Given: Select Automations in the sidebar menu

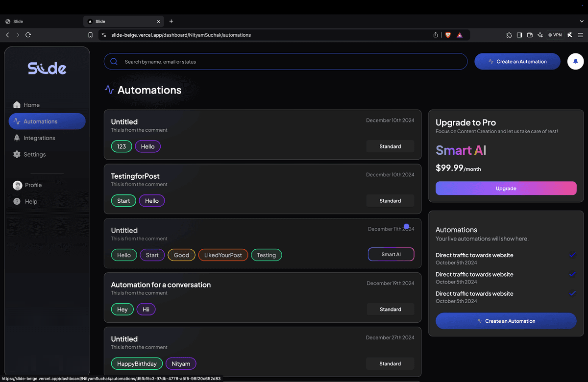Looking at the screenshot, I should pyautogui.click(x=47, y=121).
